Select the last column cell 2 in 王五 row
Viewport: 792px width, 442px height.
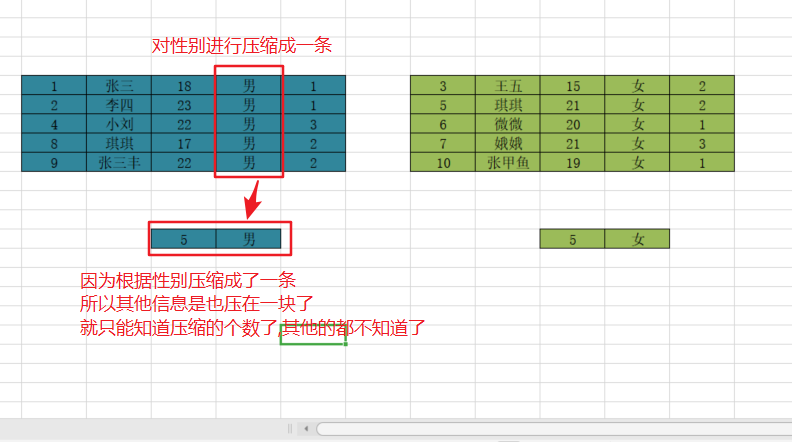(702, 85)
